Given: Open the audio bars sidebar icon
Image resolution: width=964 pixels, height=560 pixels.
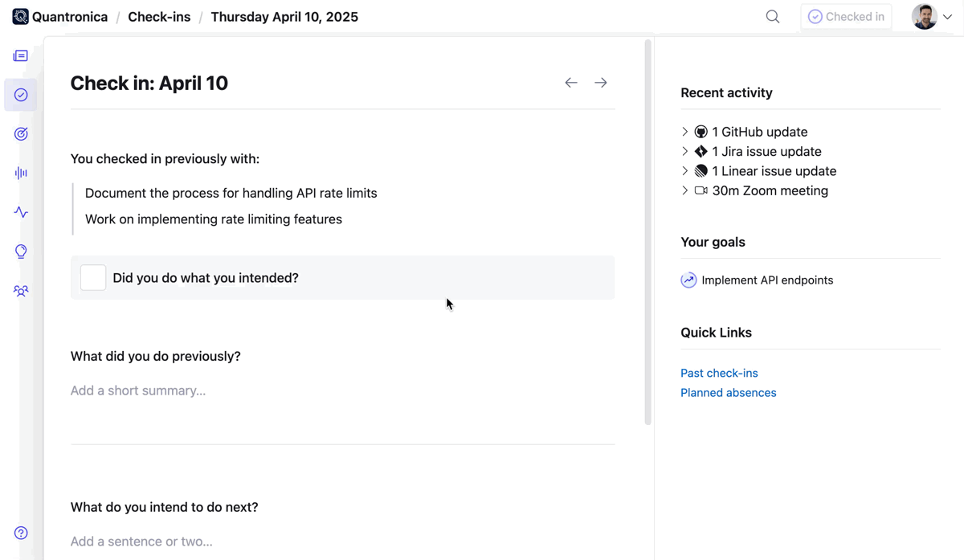Looking at the screenshot, I should [21, 173].
